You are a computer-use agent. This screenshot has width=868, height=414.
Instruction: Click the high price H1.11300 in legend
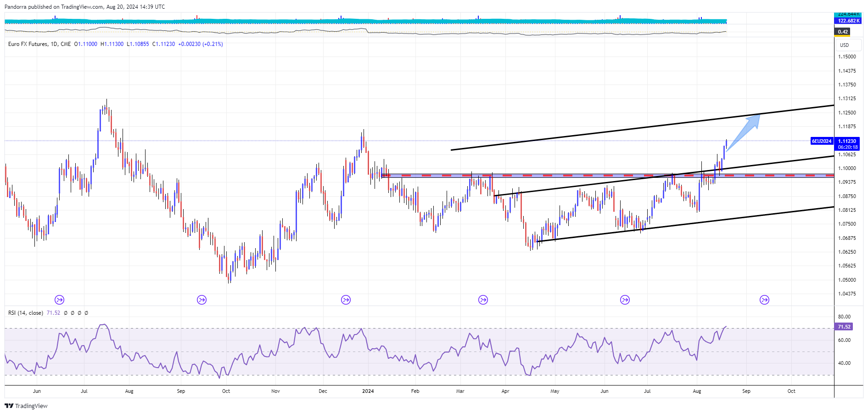pos(112,44)
